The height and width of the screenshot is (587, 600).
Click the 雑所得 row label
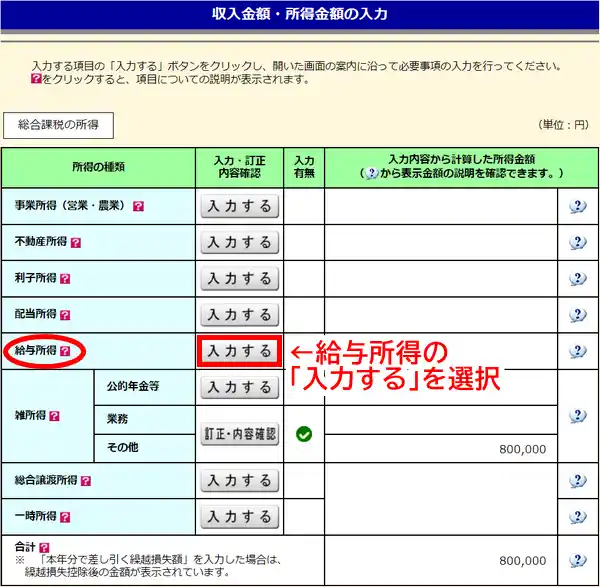(30, 416)
